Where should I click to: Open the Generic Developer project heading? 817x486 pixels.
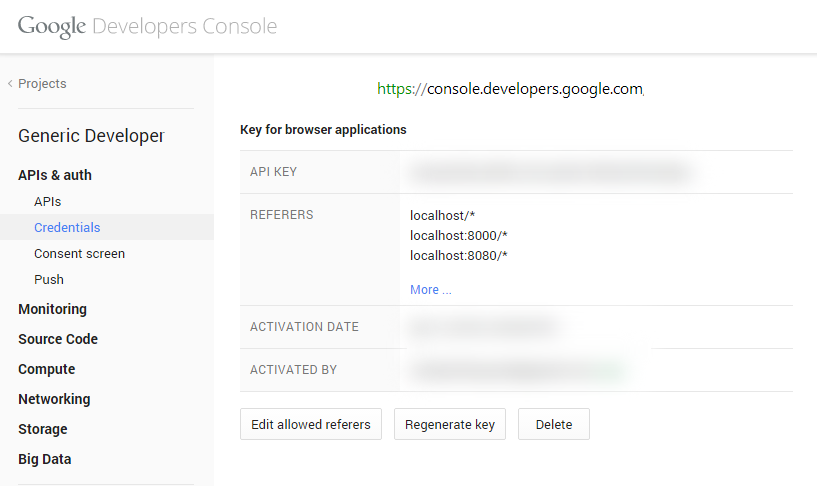tap(91, 136)
